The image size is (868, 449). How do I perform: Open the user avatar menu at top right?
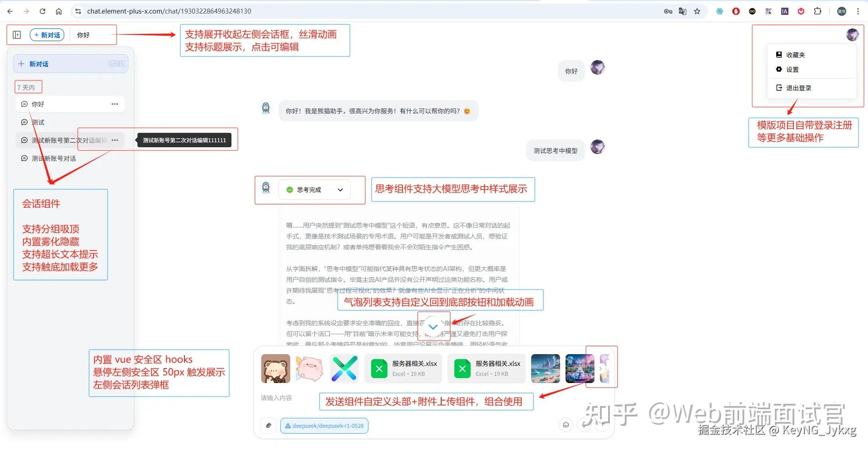[x=853, y=34]
